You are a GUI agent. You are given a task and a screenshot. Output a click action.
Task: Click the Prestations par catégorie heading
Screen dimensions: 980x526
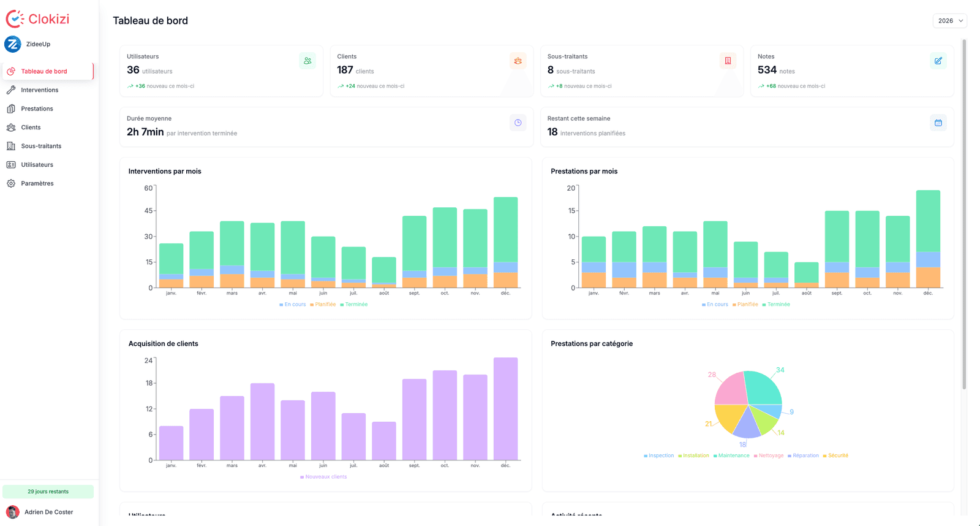tap(592, 344)
